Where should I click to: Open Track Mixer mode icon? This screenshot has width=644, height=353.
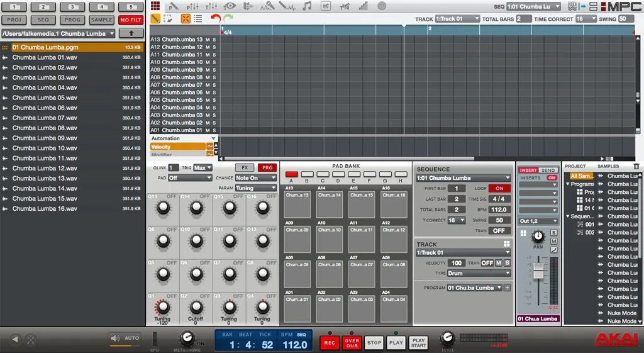point(211,6)
